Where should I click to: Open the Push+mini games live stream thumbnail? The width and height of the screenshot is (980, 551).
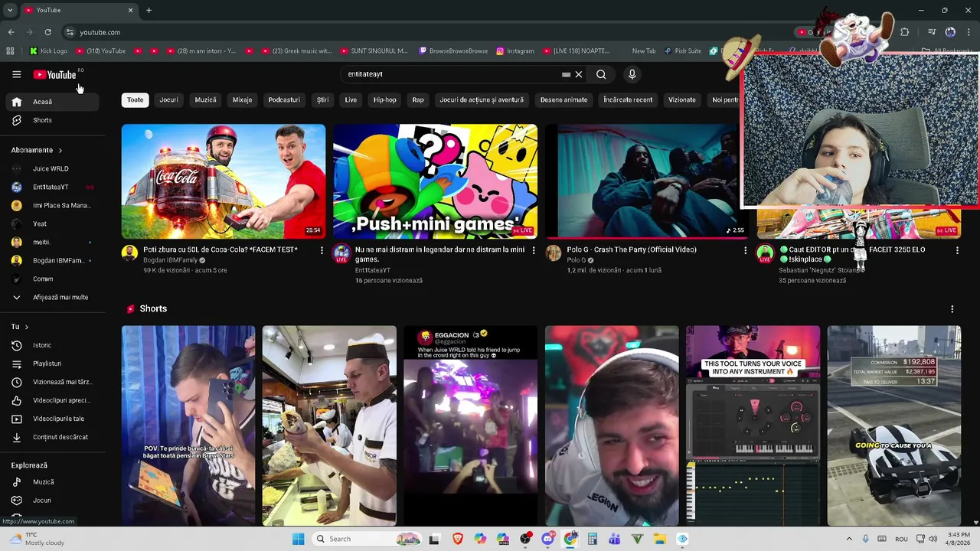pyautogui.click(x=435, y=181)
